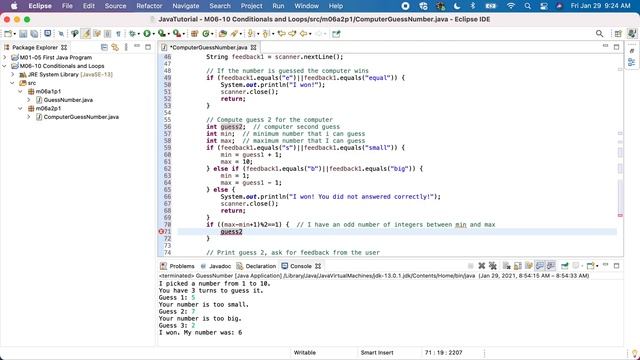The height and width of the screenshot is (360, 640).
Task: Click the red error mark in overview ruler
Action: click(x=620, y=215)
